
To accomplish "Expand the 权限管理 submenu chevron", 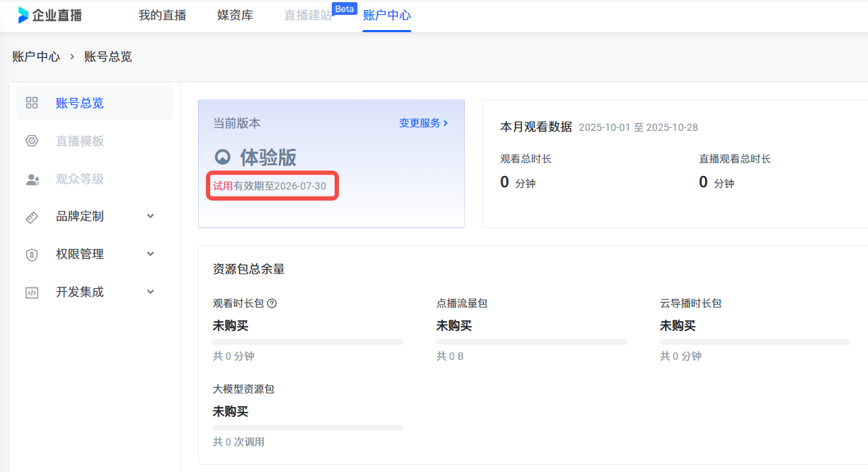I will point(150,254).
